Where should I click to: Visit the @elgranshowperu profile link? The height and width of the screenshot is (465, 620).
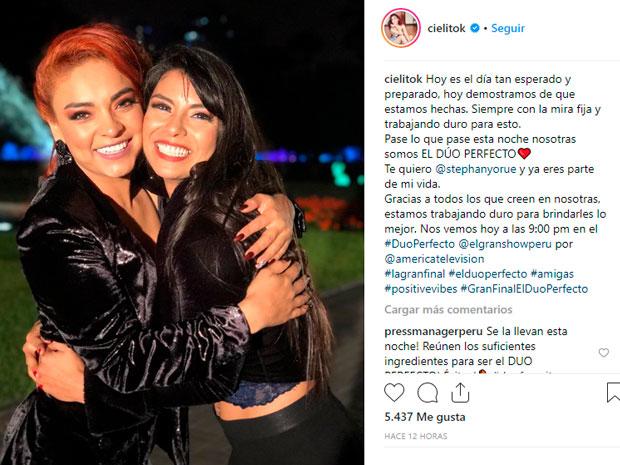point(505,244)
